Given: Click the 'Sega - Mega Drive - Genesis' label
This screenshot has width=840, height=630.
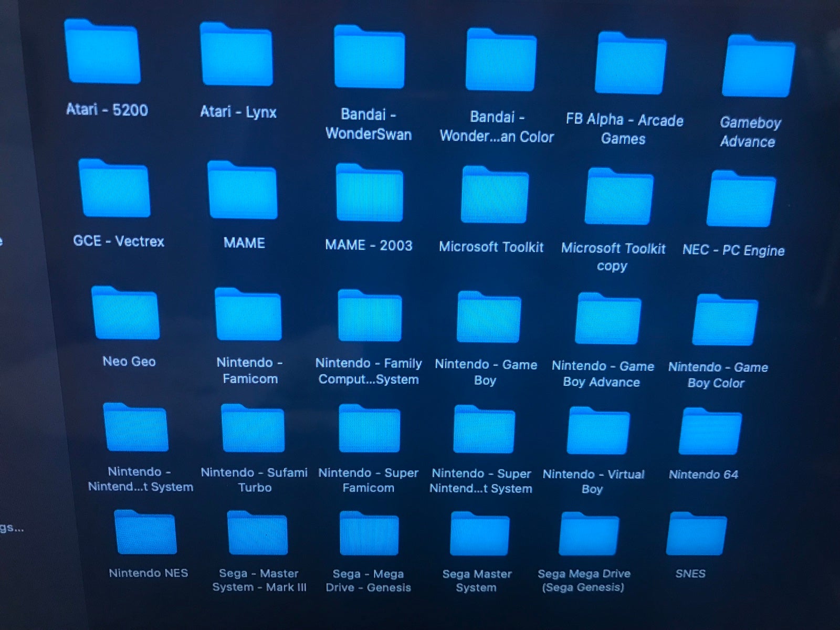Looking at the screenshot, I should tap(368, 581).
